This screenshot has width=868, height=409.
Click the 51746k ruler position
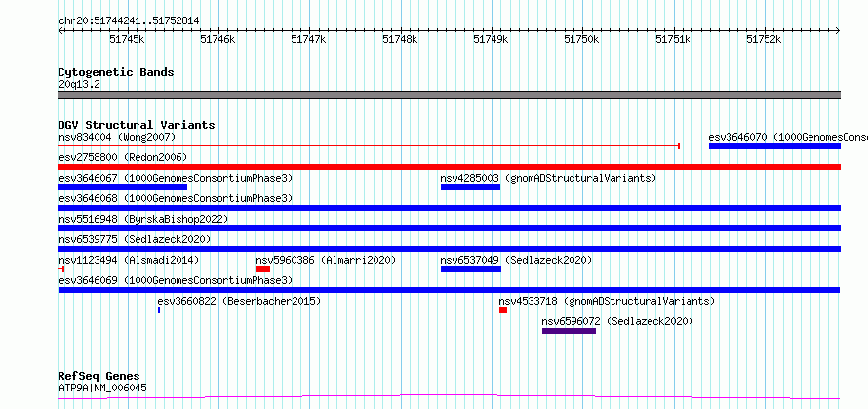[x=218, y=39]
